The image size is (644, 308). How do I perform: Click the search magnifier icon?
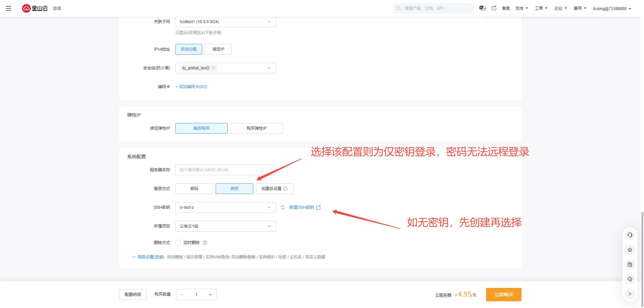pyautogui.click(x=398, y=8)
